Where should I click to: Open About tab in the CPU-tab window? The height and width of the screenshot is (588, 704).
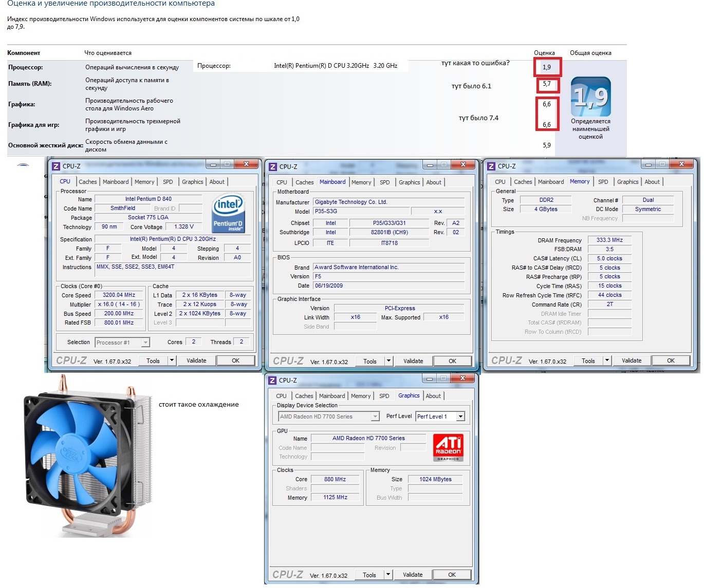(x=217, y=182)
